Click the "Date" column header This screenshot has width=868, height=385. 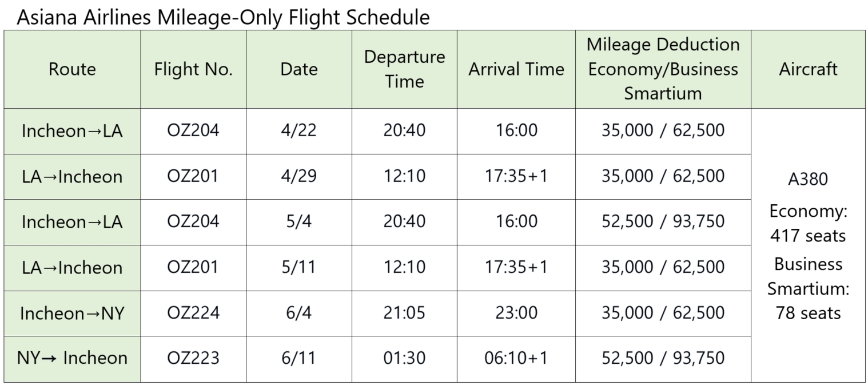pyautogui.click(x=298, y=69)
